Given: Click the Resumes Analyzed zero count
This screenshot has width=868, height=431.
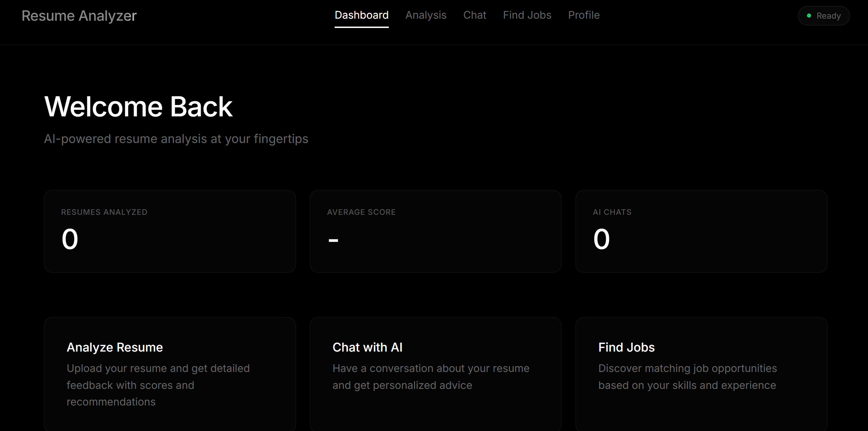Looking at the screenshot, I should 70,239.
